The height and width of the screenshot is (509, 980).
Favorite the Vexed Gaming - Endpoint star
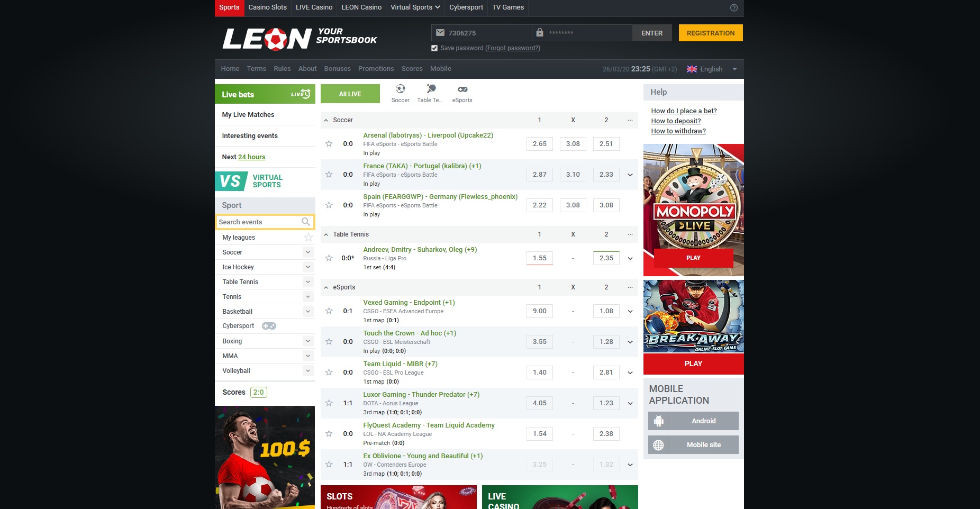click(x=329, y=311)
